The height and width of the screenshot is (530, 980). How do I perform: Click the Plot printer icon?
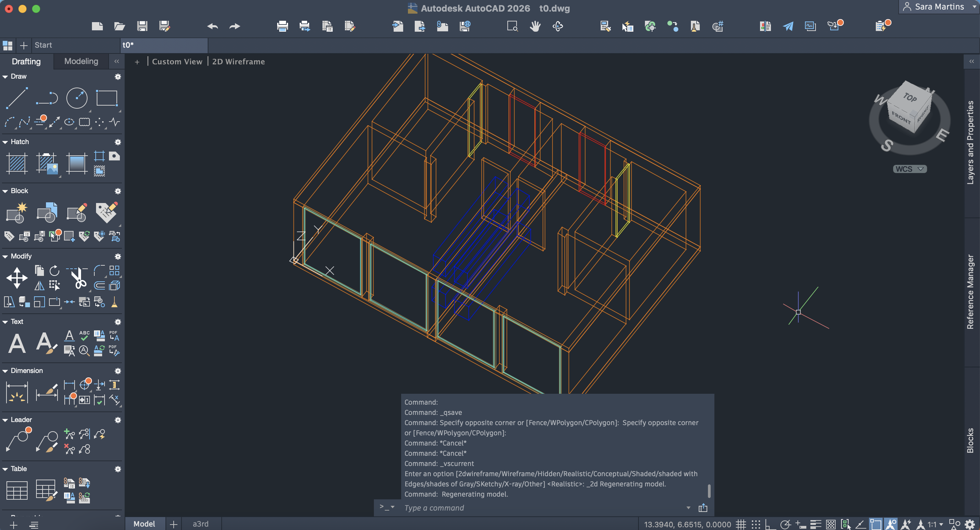point(282,26)
